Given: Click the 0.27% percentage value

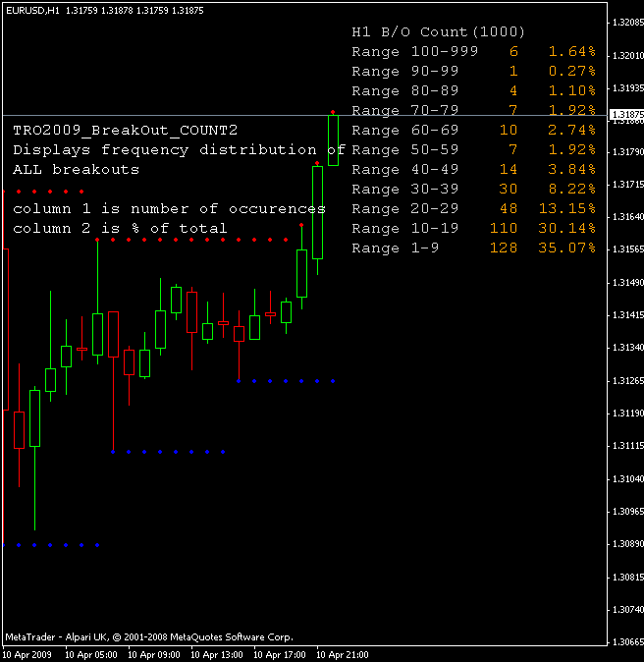Looking at the screenshot, I should pyautogui.click(x=571, y=71).
